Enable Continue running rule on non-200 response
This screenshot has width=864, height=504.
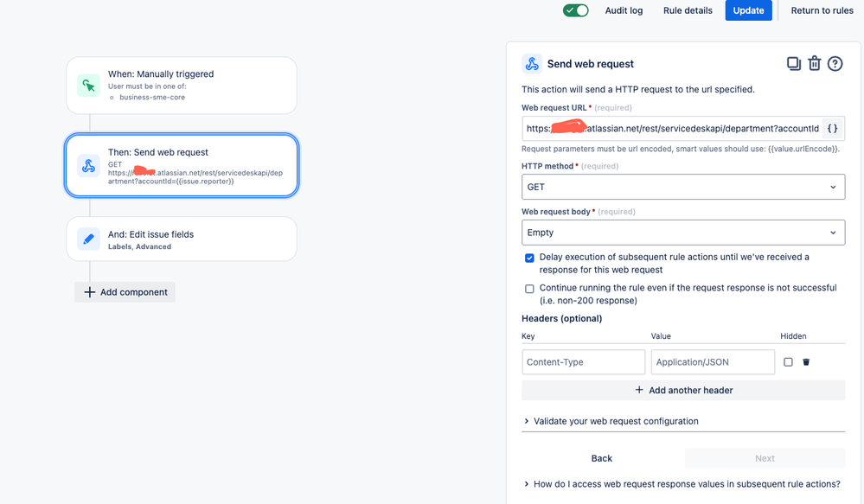[529, 289]
